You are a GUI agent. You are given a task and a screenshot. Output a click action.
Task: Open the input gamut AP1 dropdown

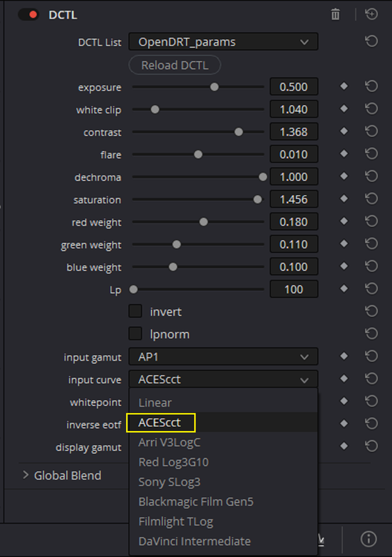(x=224, y=356)
